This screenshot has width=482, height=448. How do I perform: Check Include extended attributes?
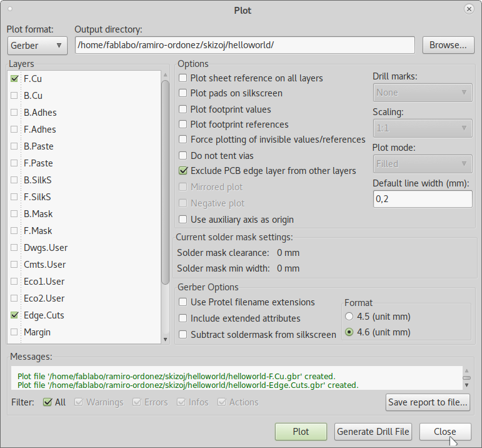coord(183,318)
